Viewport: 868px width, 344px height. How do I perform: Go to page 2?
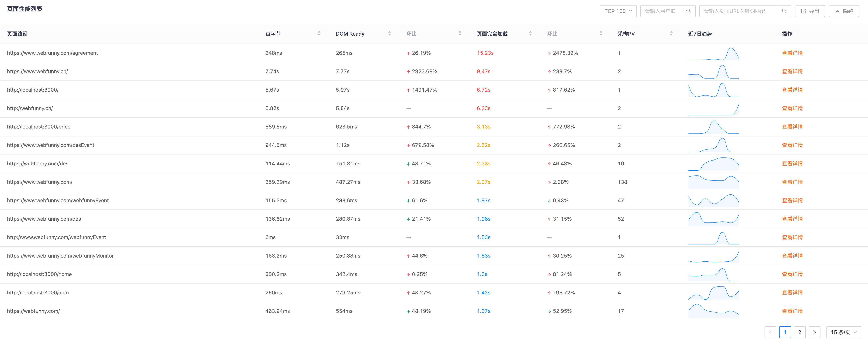click(x=800, y=332)
